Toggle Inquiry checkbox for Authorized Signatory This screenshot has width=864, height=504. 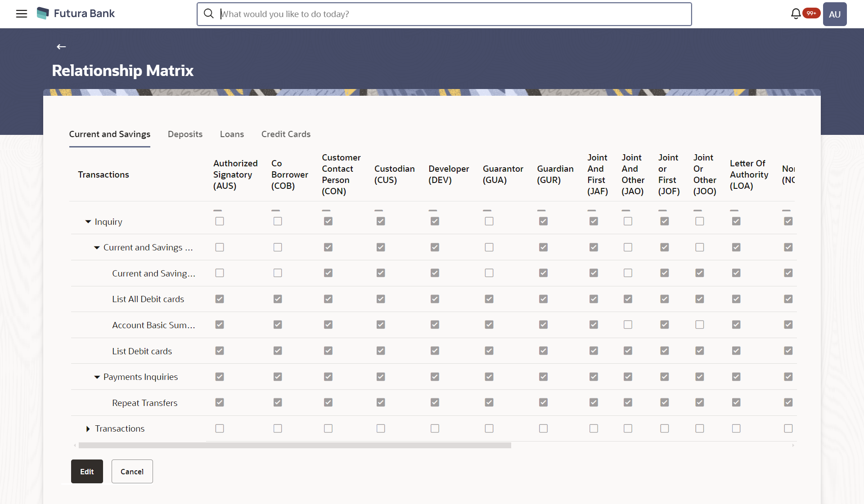pyautogui.click(x=220, y=221)
